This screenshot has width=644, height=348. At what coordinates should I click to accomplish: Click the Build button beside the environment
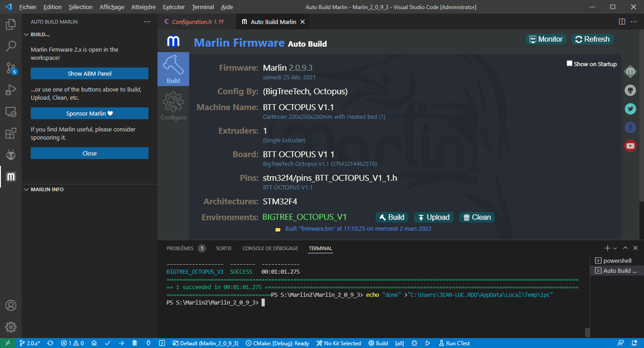click(x=392, y=217)
